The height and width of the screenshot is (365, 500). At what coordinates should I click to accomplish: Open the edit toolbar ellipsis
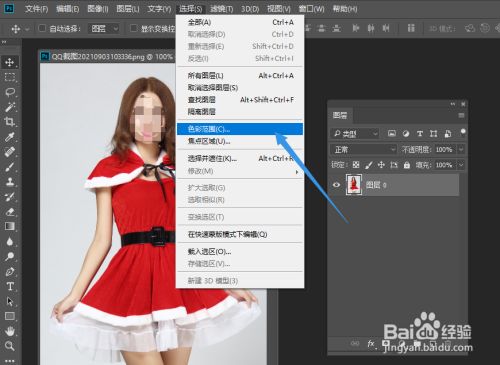10,361
